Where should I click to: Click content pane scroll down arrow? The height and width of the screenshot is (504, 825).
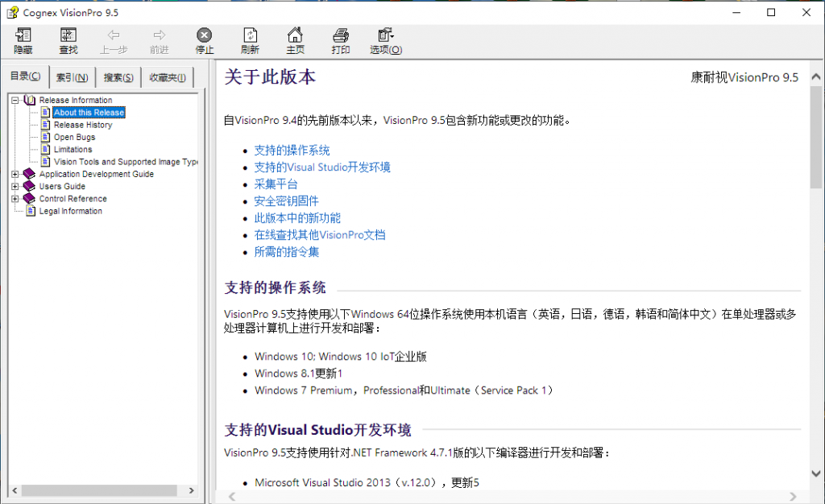pos(816,473)
